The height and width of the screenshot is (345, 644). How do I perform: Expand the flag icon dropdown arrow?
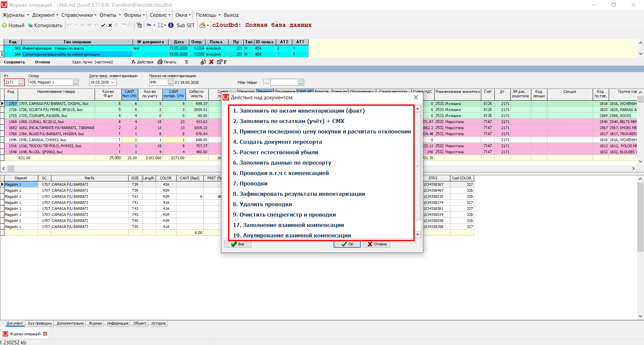pyautogui.click(x=154, y=25)
